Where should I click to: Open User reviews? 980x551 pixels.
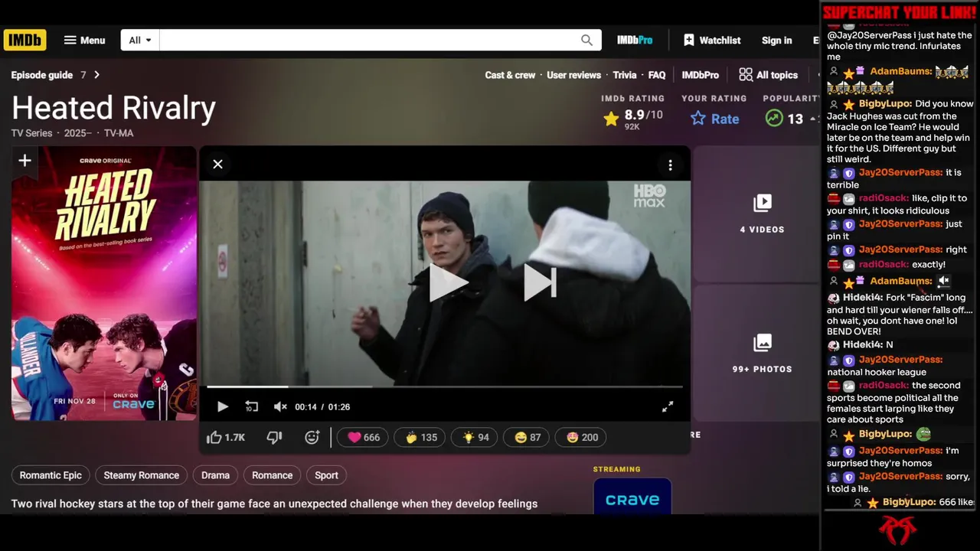coord(573,75)
